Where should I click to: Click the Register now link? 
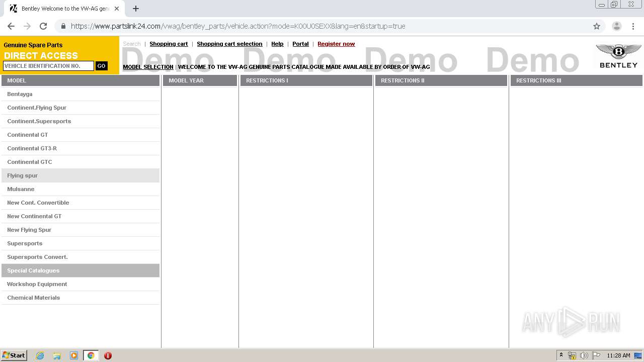pyautogui.click(x=336, y=44)
